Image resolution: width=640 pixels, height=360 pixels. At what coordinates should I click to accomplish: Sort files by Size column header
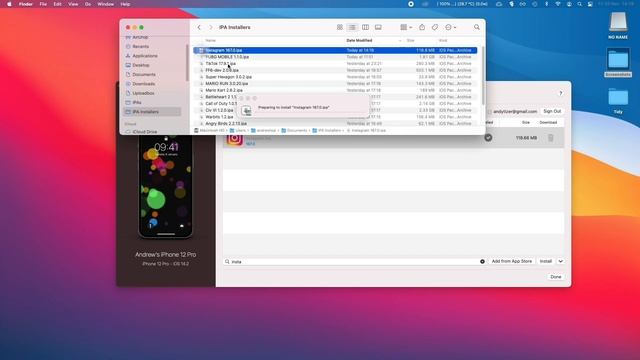(410, 40)
